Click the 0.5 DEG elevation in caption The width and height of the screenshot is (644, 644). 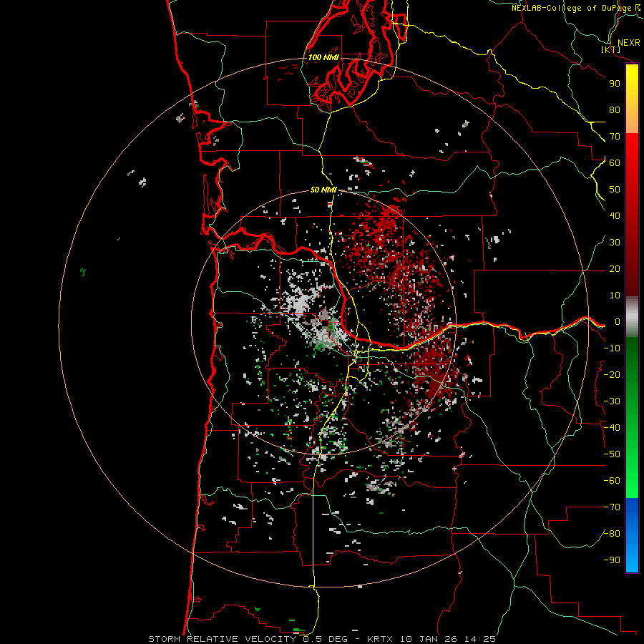click(328, 639)
